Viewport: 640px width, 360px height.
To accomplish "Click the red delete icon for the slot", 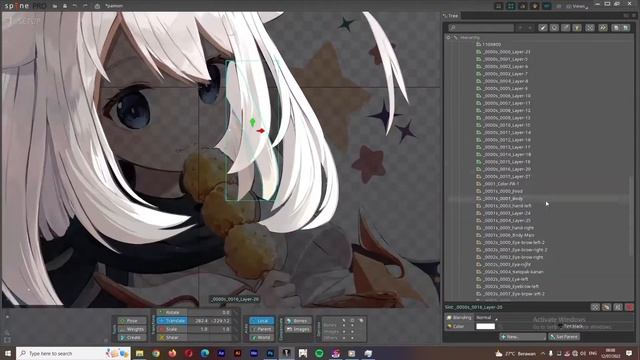I will coord(630,307).
